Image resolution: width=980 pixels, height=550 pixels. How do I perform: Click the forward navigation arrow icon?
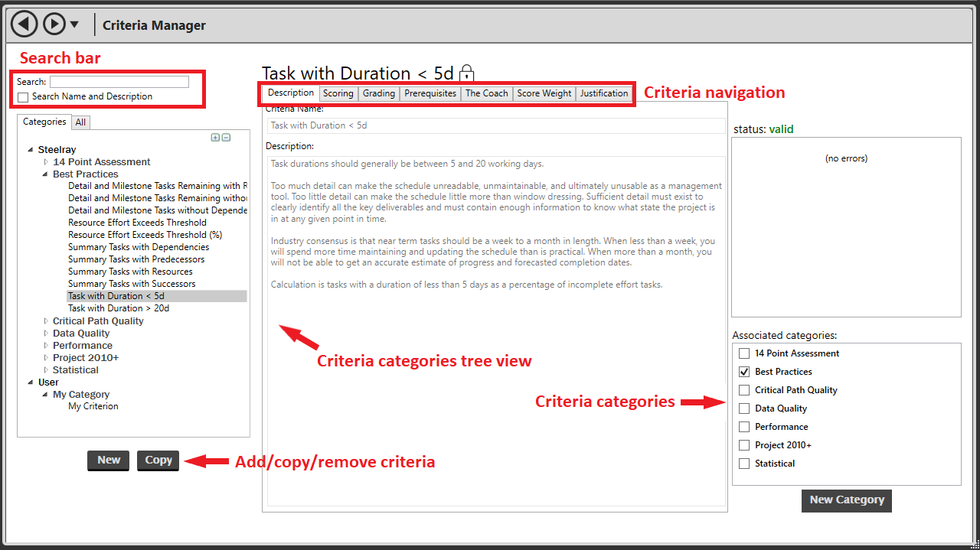click(54, 24)
